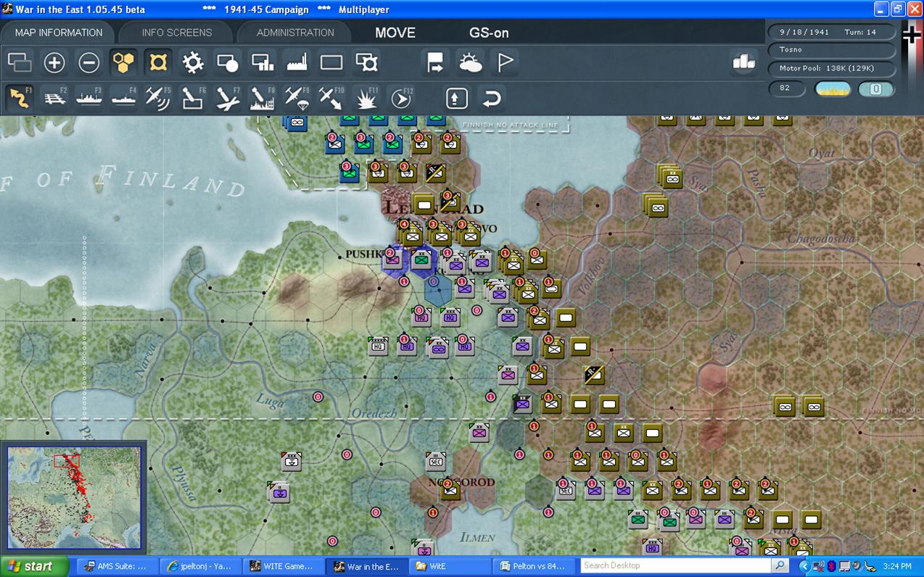
Task: Click the F12 end turn icon
Action: coord(401,98)
